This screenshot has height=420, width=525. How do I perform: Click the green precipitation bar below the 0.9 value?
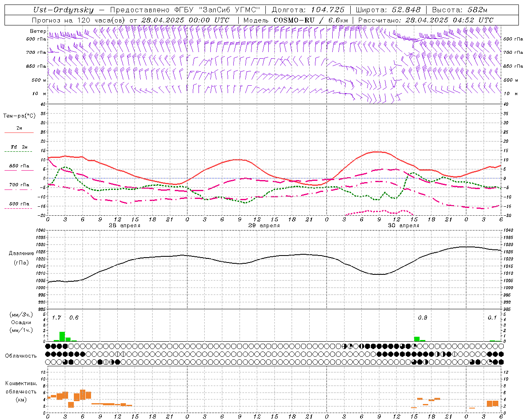(x=417, y=339)
